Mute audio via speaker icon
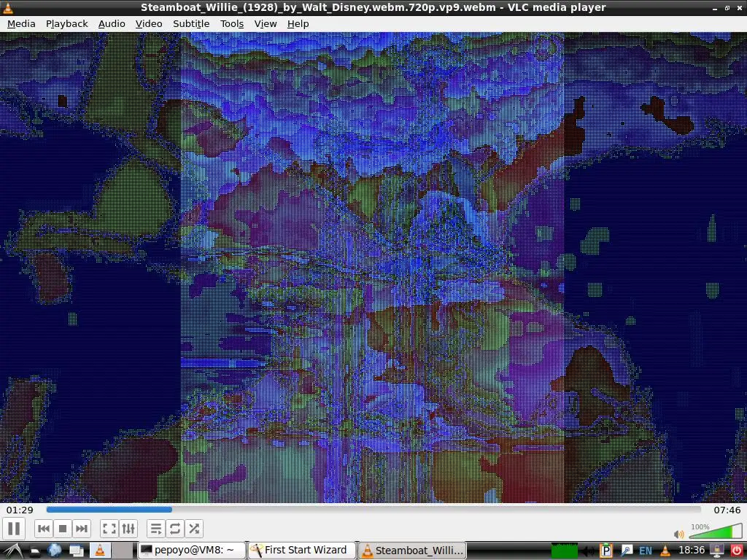The image size is (747, 560). [679, 534]
